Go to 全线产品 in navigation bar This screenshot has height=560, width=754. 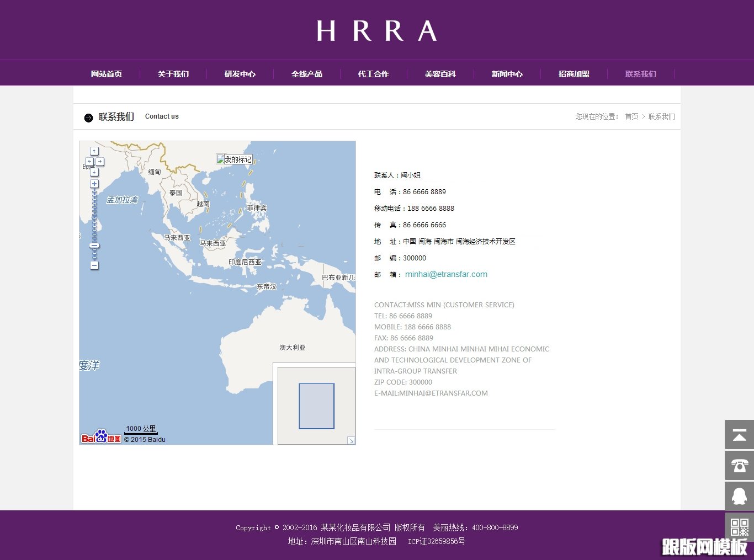pos(307,74)
